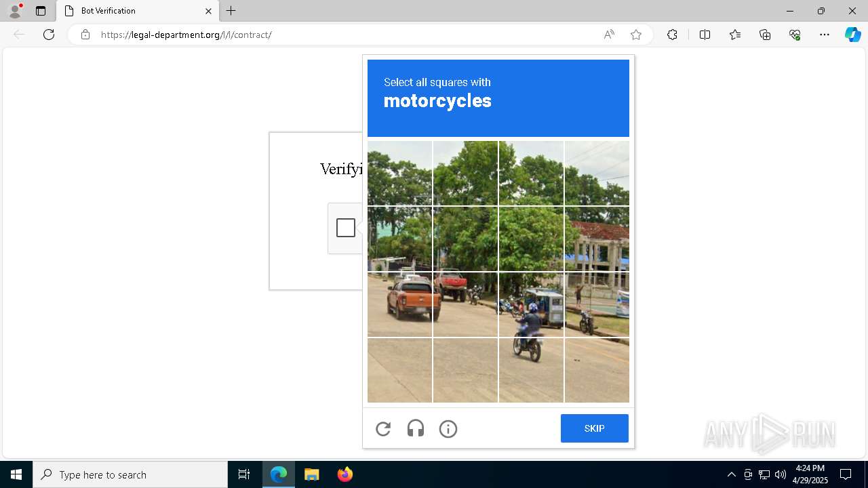
Task: Select tile with red pickup truck
Action: pos(465,304)
